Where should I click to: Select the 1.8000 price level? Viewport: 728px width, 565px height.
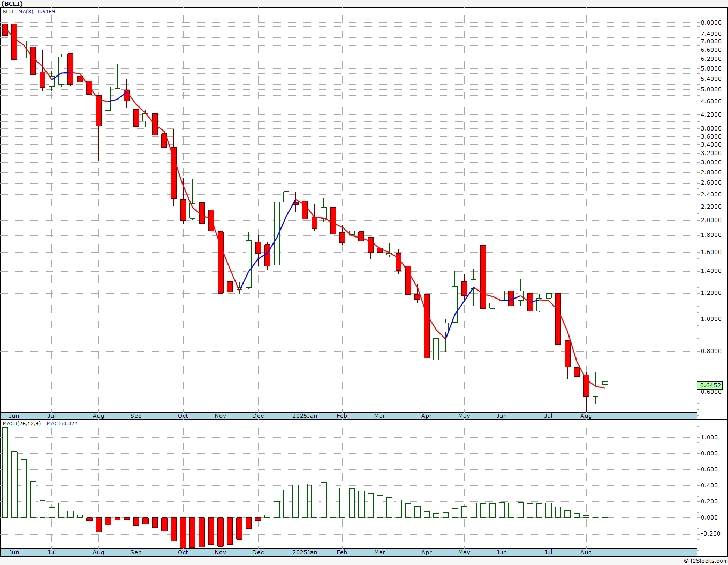tap(711, 235)
